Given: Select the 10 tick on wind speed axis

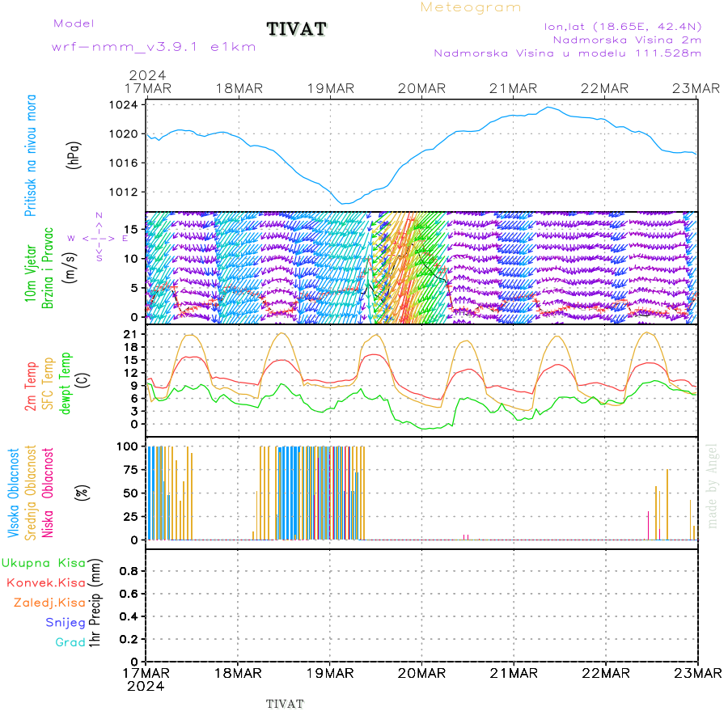Looking at the screenshot, I should pos(131,259).
